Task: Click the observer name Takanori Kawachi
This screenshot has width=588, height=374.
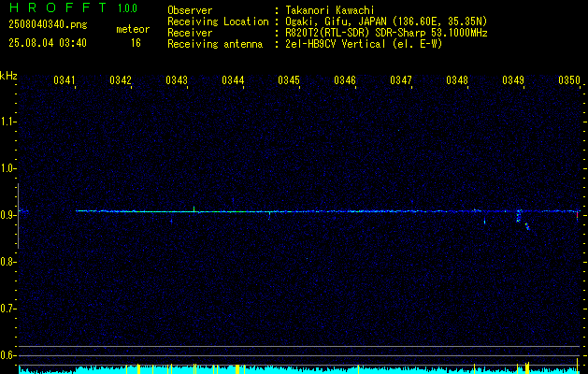Action: point(330,10)
